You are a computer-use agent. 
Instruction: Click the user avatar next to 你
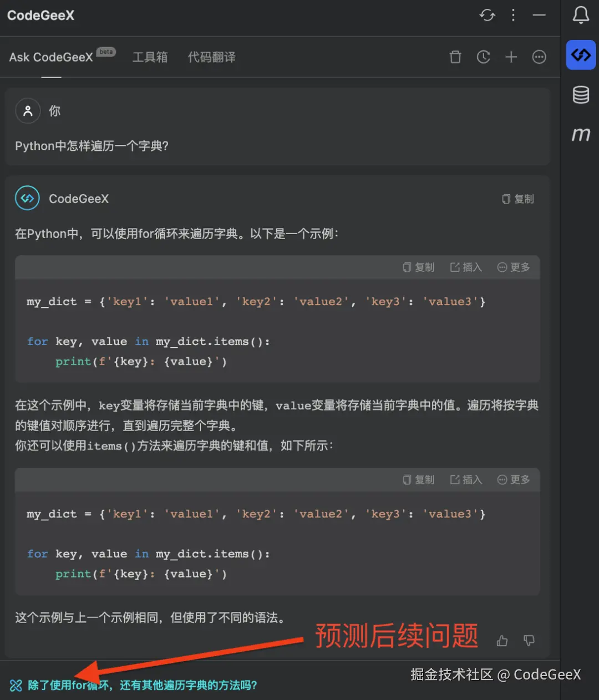coord(28,110)
